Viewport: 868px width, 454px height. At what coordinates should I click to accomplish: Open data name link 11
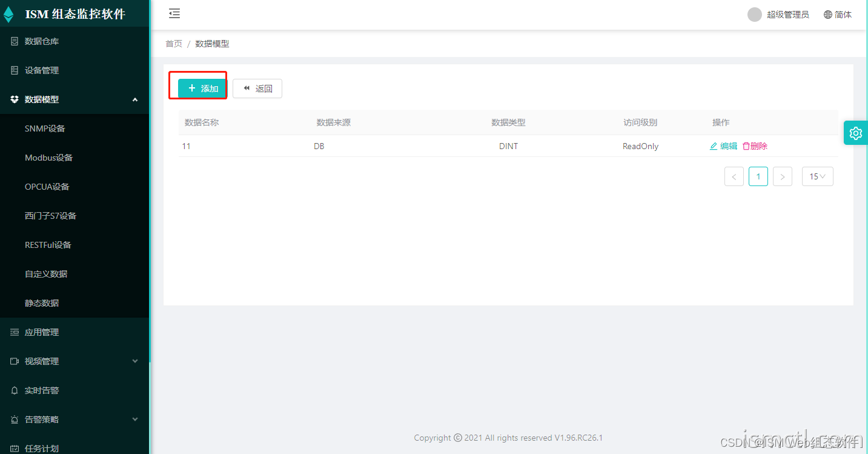[x=186, y=146]
